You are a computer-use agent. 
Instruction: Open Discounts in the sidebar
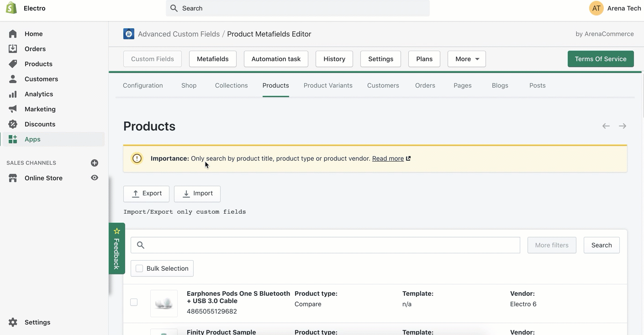click(x=40, y=124)
